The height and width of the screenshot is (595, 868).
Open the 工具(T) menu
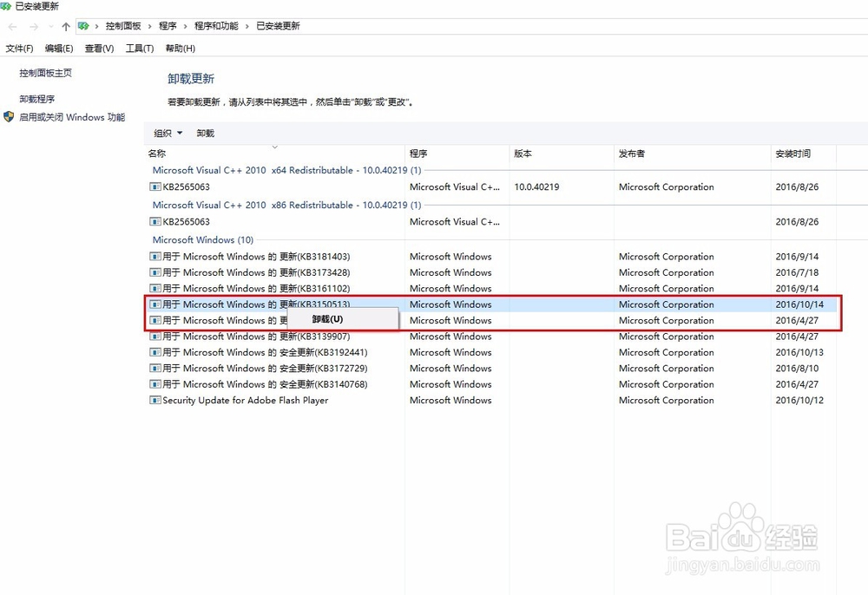pyautogui.click(x=140, y=49)
